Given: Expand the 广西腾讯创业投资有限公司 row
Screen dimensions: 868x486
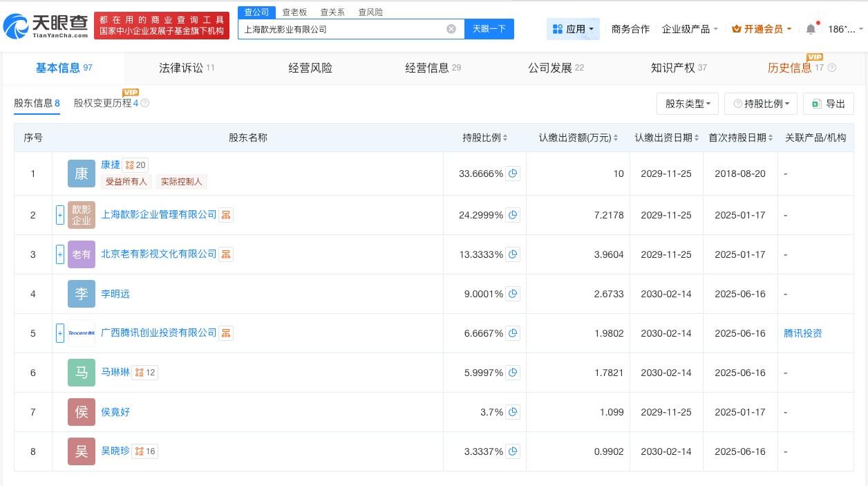Looking at the screenshot, I should 60,333.
